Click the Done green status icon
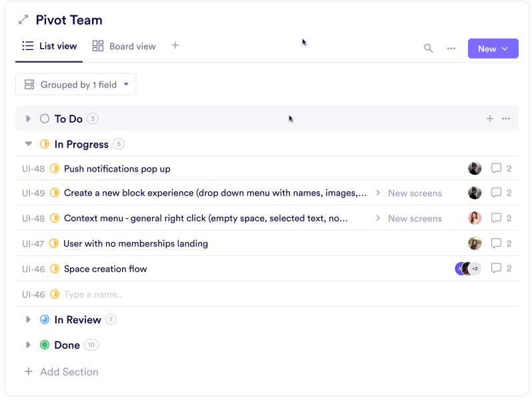This screenshot has height=403, width=532. point(45,345)
